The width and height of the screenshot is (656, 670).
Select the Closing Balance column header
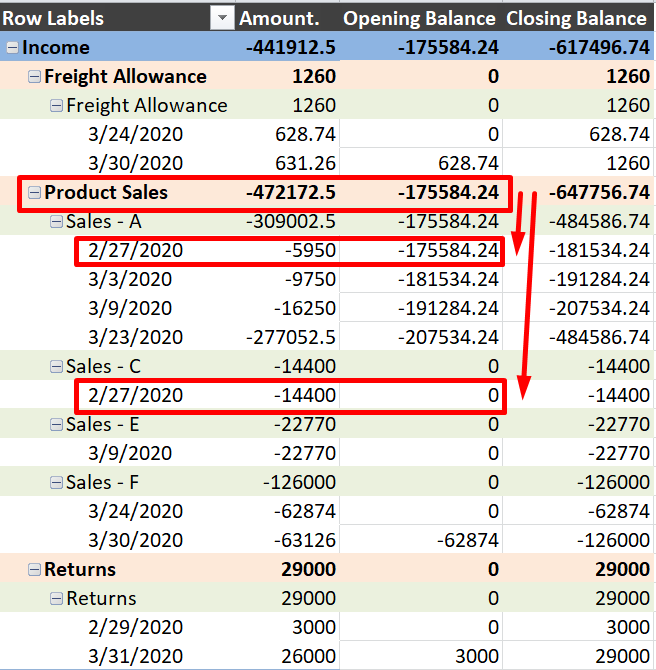point(577,18)
